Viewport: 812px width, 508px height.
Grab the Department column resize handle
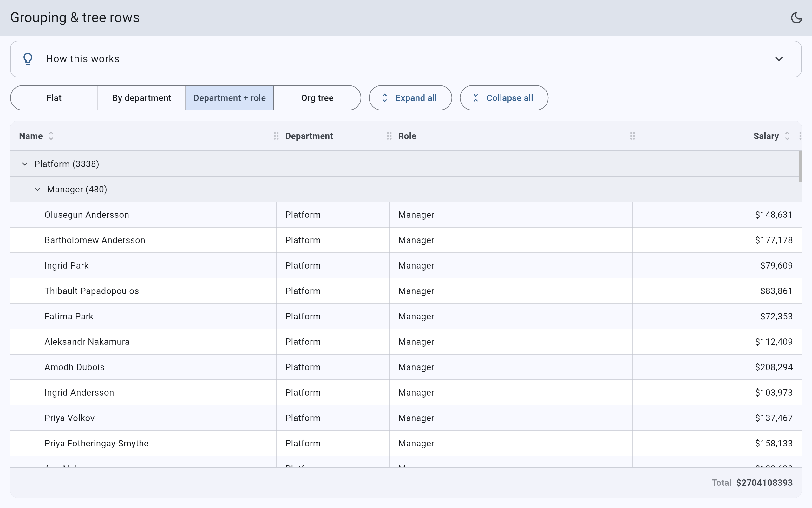point(389,136)
